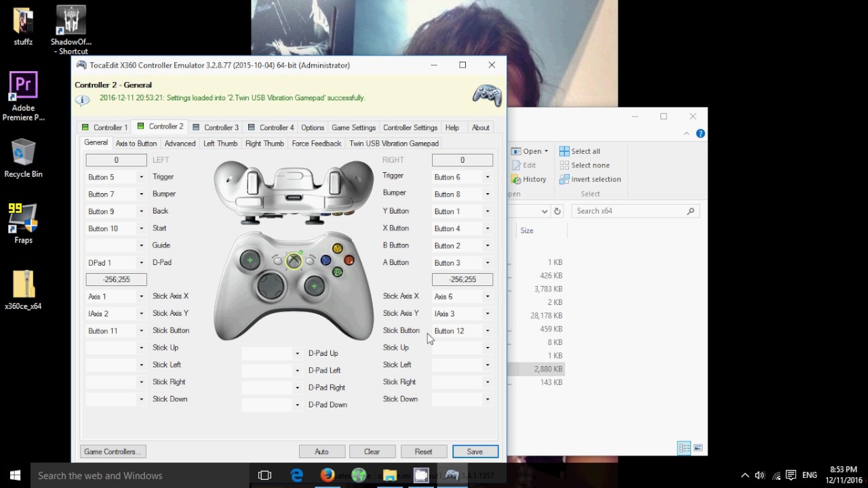This screenshot has width=868, height=488.
Task: Open the D-Pad dropdown showing DPad 1
Action: [x=142, y=263]
